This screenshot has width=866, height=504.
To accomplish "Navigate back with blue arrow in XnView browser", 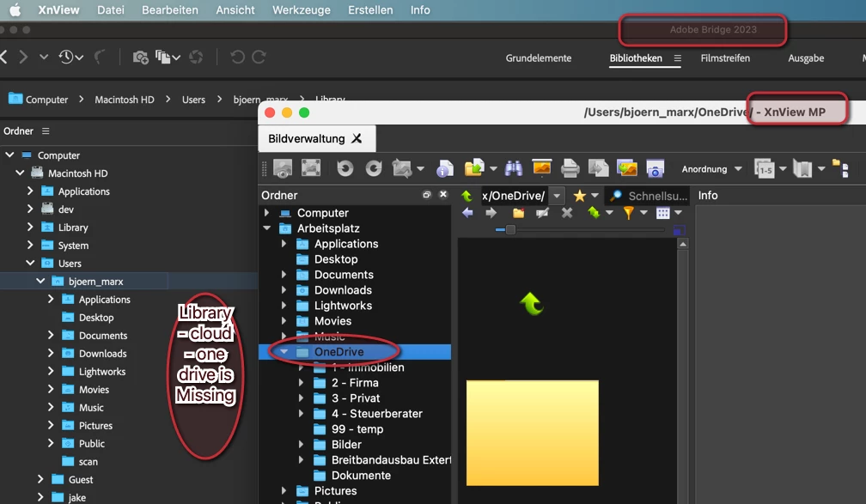I will (x=467, y=213).
